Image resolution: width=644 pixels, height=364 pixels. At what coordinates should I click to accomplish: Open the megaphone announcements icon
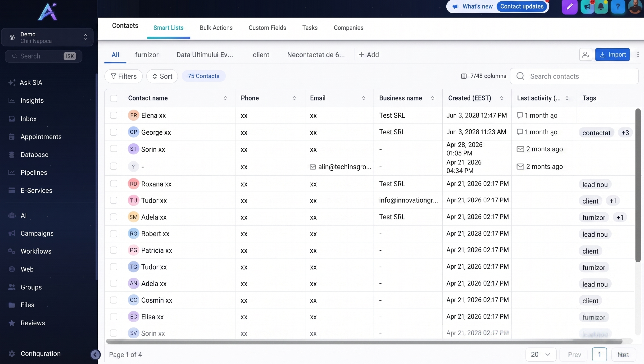pos(587,7)
